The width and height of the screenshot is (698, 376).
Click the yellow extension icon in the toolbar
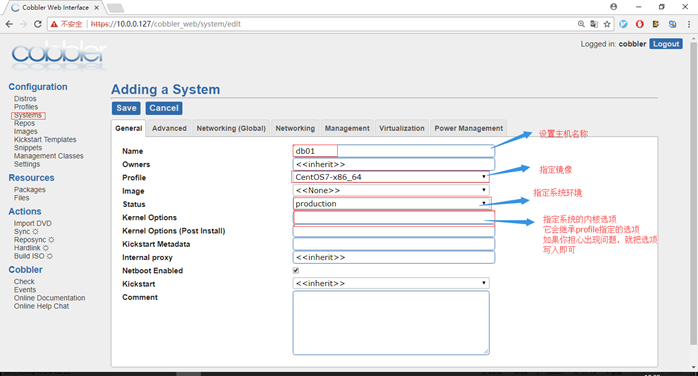[656, 24]
